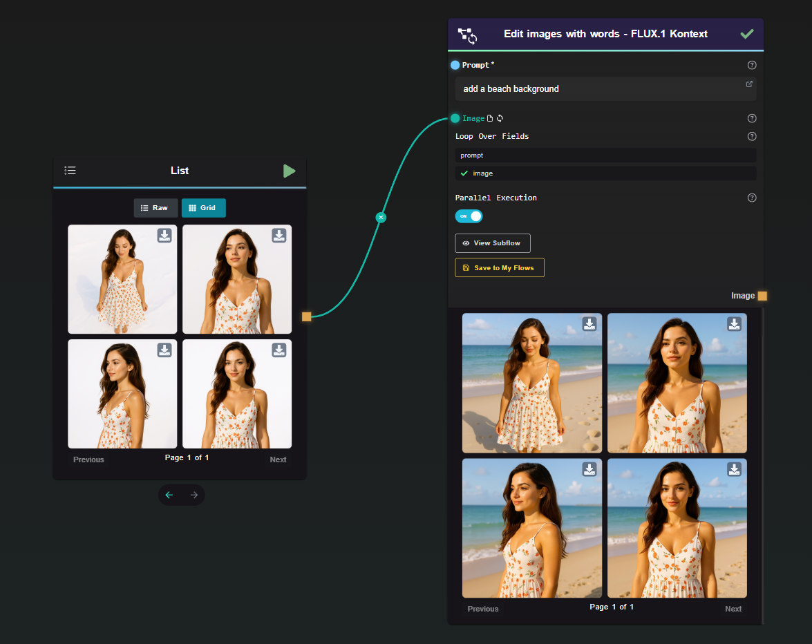
Task: Disable the Parallel Execution toggle
Action: (x=469, y=216)
